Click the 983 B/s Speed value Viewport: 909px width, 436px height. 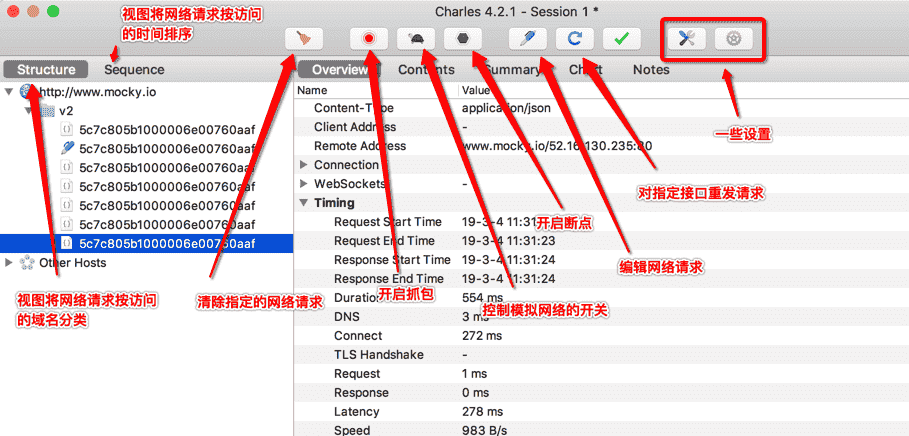(485, 430)
